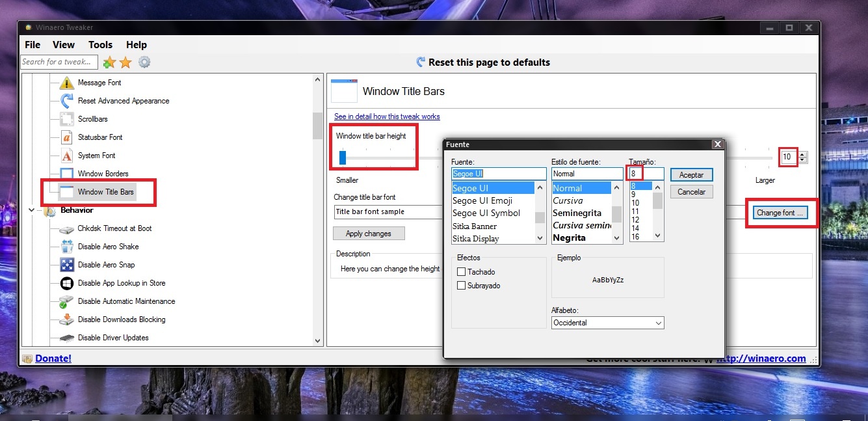Toggle the Subrayado checkbox
This screenshot has width=868, height=421.
point(462,286)
